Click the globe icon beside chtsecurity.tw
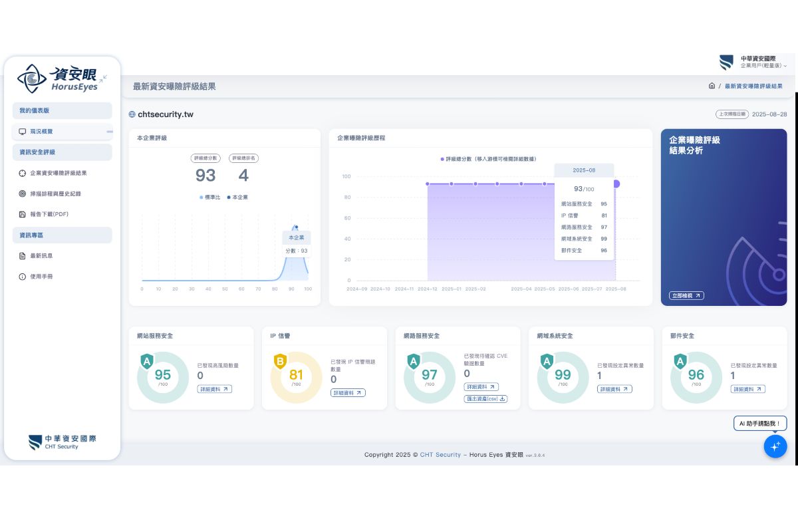This screenshot has height=532, width=798. (132, 114)
